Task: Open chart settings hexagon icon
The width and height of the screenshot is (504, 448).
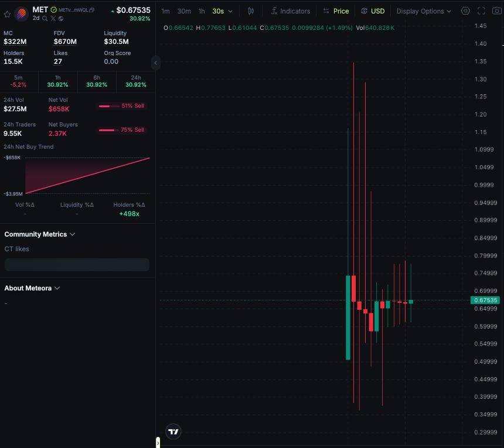Action: pos(465,11)
